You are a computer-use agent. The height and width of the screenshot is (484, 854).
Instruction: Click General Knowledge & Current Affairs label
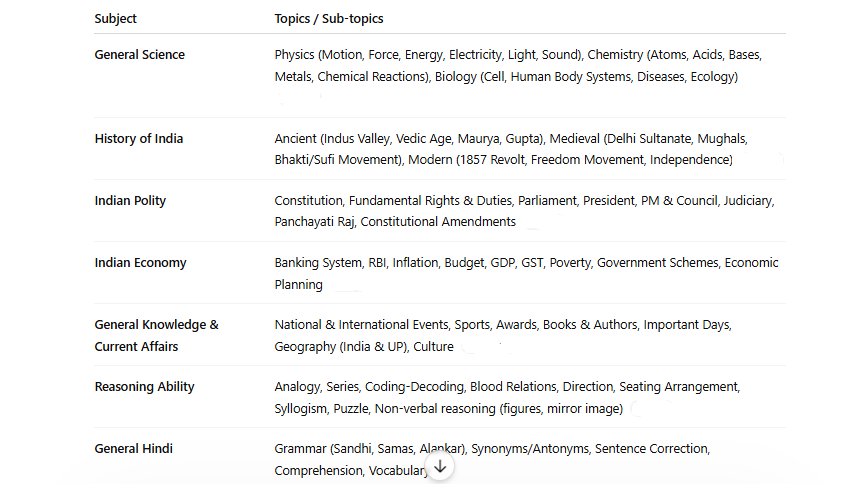(x=156, y=335)
